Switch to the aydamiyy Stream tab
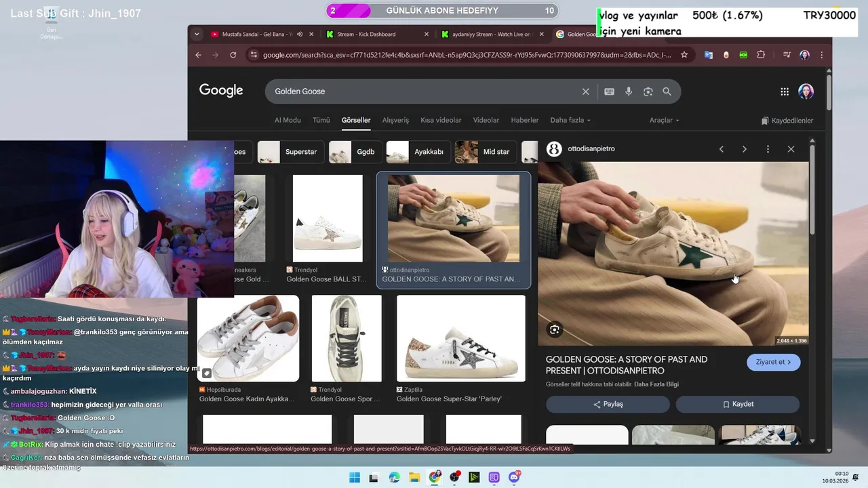Screen dimensions: 868x488 pyautogui.click(x=491, y=34)
